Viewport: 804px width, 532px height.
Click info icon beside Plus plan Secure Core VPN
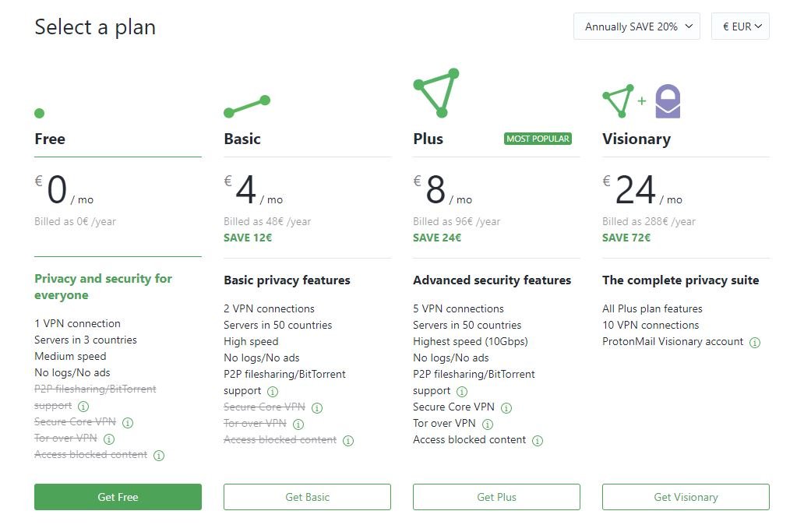(506, 407)
